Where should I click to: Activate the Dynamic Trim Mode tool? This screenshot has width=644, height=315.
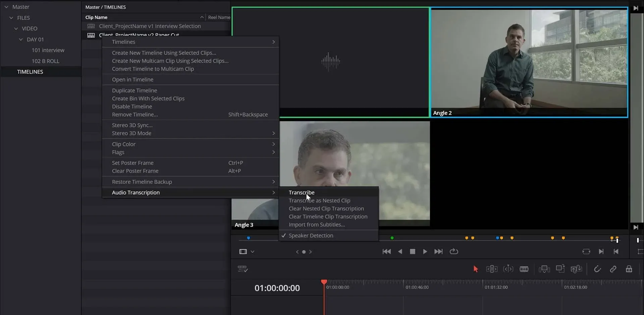coord(508,269)
